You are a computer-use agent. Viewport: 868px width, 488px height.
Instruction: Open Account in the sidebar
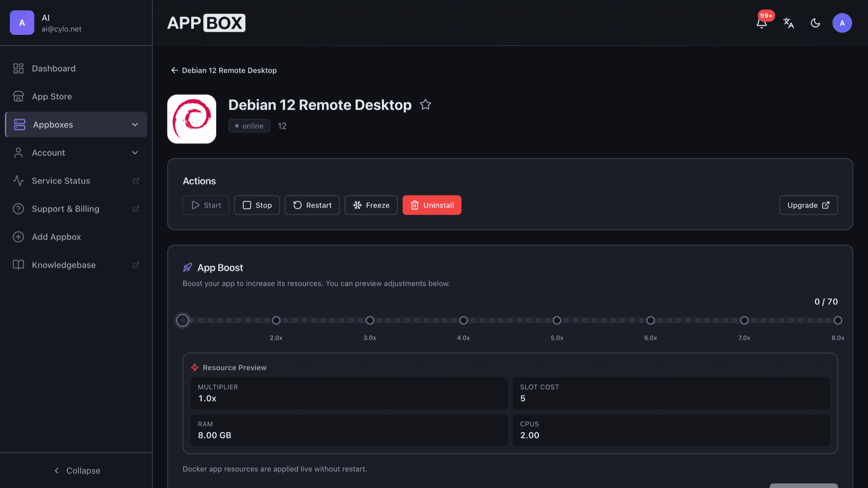(x=76, y=153)
